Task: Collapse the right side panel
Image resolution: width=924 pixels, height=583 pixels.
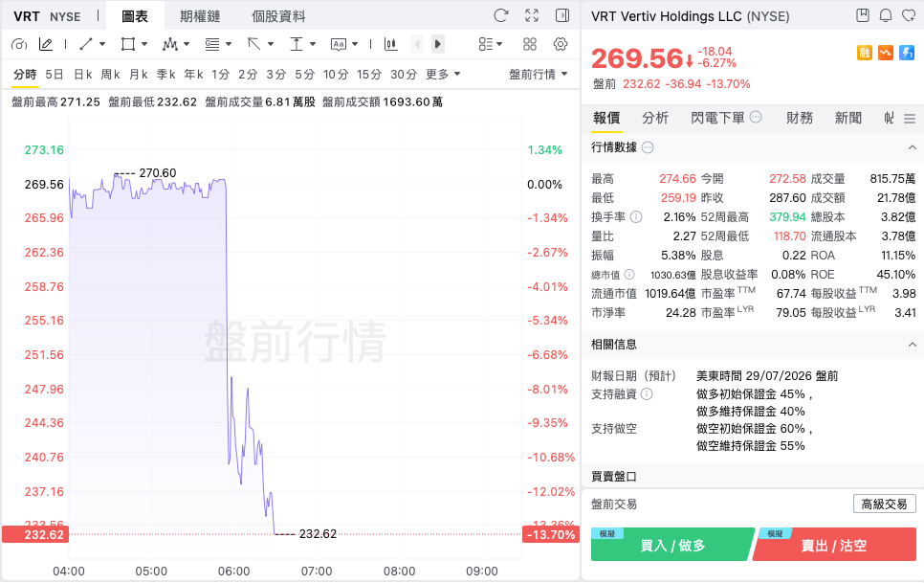Action: [562, 15]
